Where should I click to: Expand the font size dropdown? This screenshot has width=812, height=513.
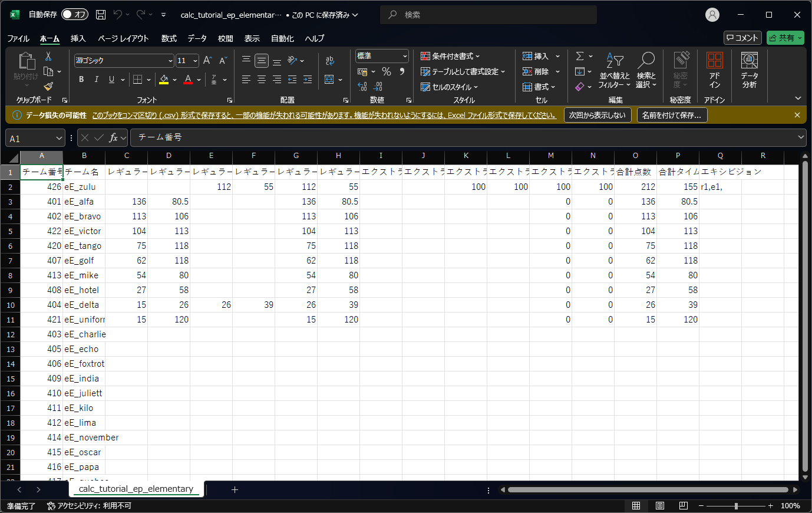[x=195, y=61]
